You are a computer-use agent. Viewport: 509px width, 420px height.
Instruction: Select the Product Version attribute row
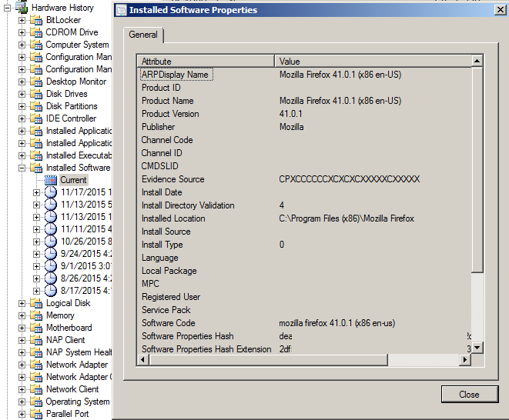[304, 114]
